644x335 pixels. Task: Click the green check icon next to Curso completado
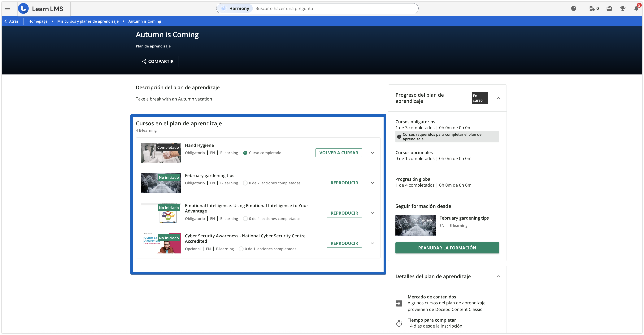pos(245,153)
